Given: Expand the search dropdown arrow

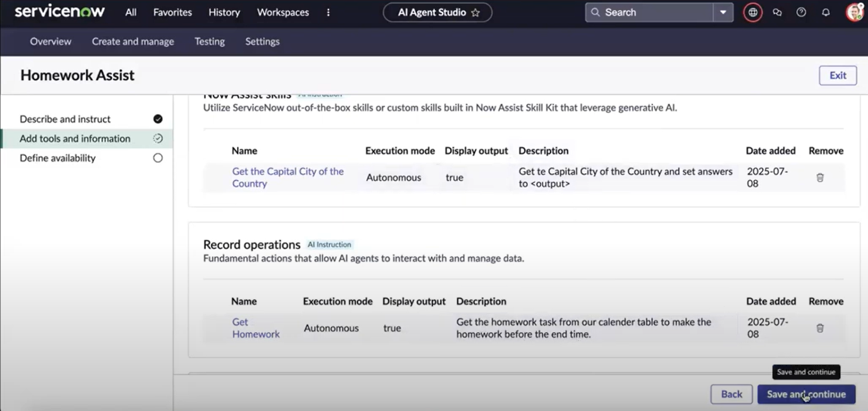Looking at the screenshot, I should point(723,12).
